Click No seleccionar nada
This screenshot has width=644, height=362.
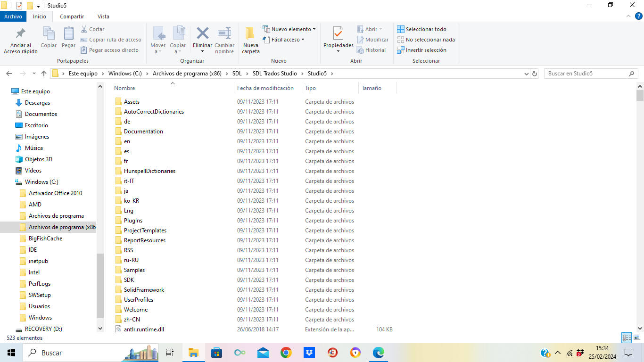pyautogui.click(x=426, y=40)
